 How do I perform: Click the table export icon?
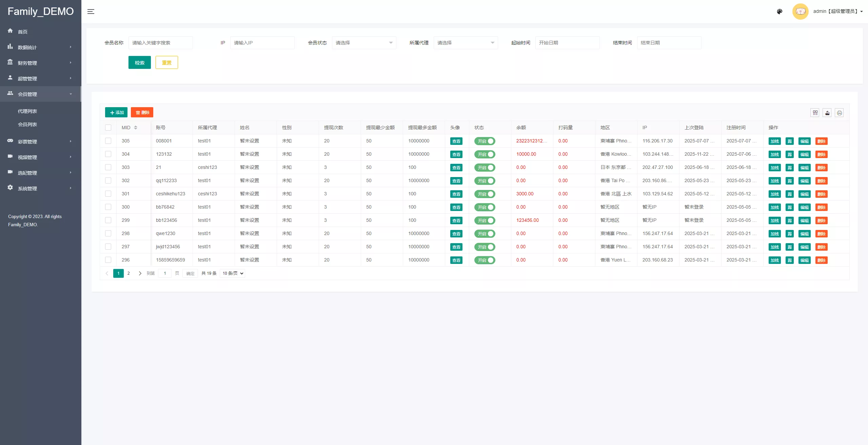click(827, 113)
